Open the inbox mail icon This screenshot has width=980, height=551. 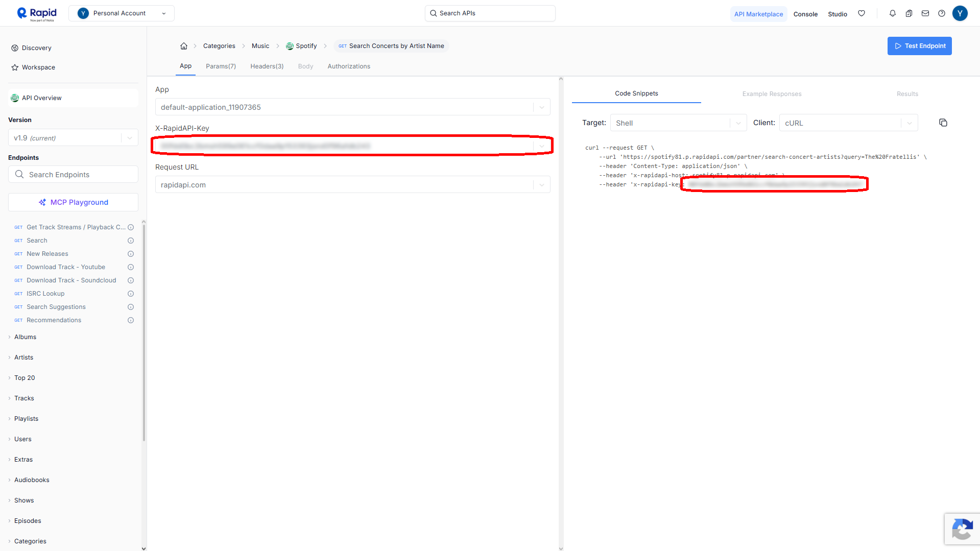[x=925, y=13]
